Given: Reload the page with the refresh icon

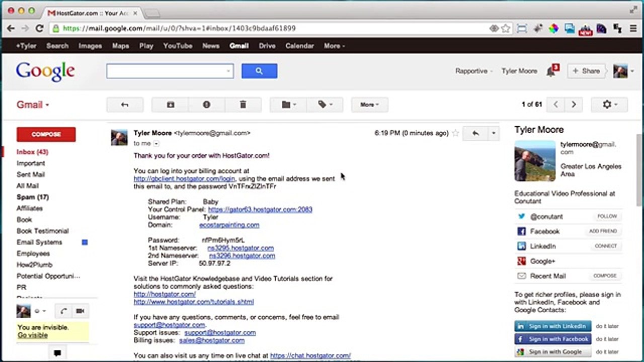Looking at the screenshot, I should point(38,29).
